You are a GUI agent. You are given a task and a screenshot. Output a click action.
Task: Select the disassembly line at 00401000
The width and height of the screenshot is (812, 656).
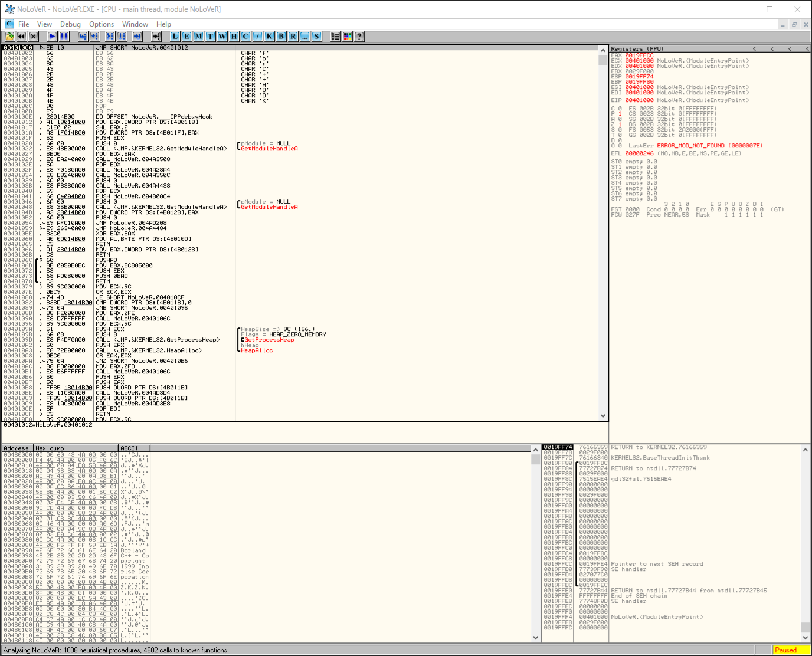click(x=300, y=48)
